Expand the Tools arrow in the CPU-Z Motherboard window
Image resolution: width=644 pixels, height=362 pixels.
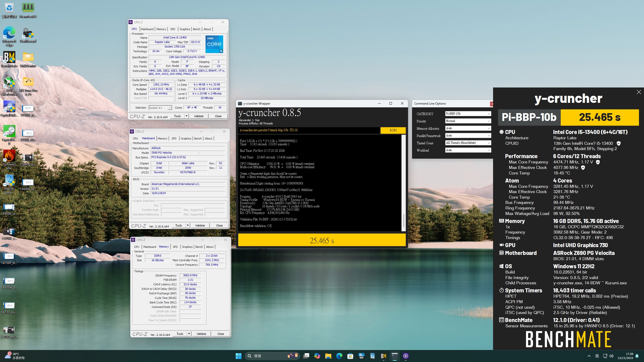188,225
